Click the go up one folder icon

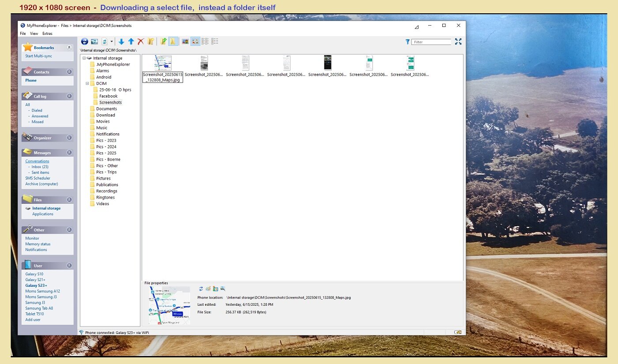(164, 41)
